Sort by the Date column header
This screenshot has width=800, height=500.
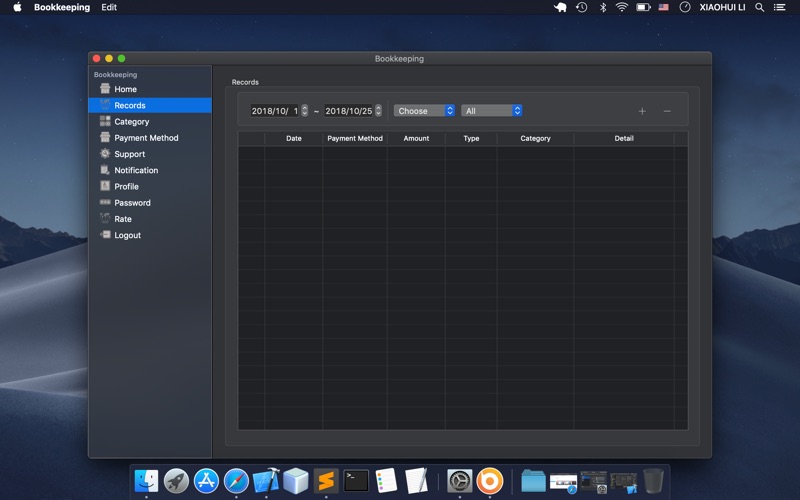(x=293, y=138)
